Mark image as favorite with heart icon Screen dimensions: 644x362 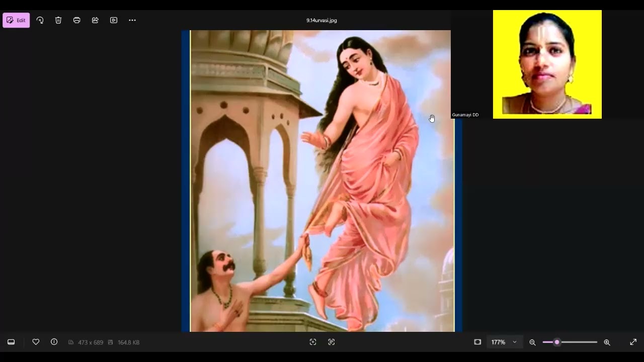[36, 342]
